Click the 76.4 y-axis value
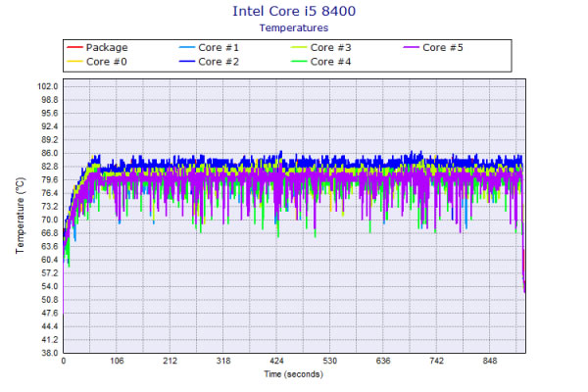 50,193
